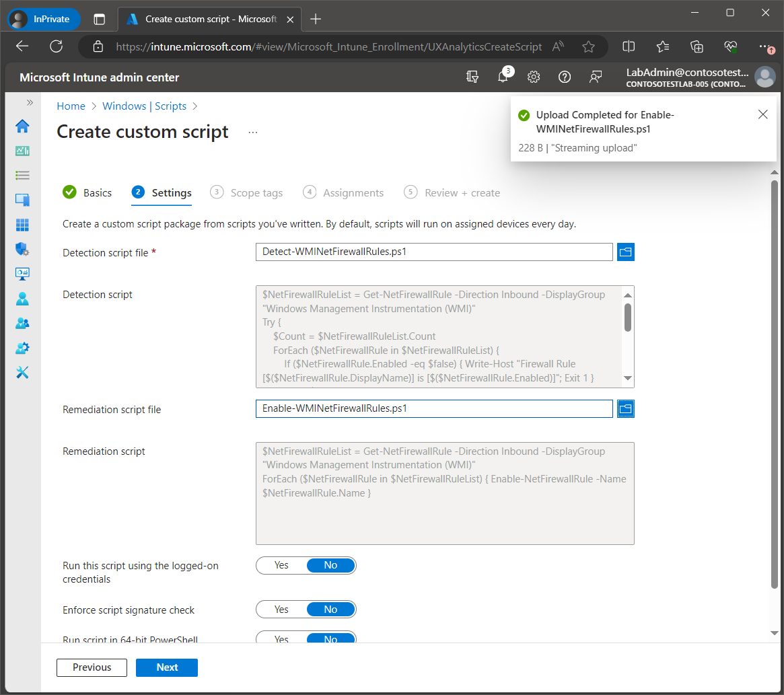Go to the Scope tags step
The width and height of the screenshot is (784, 695).
click(x=246, y=192)
